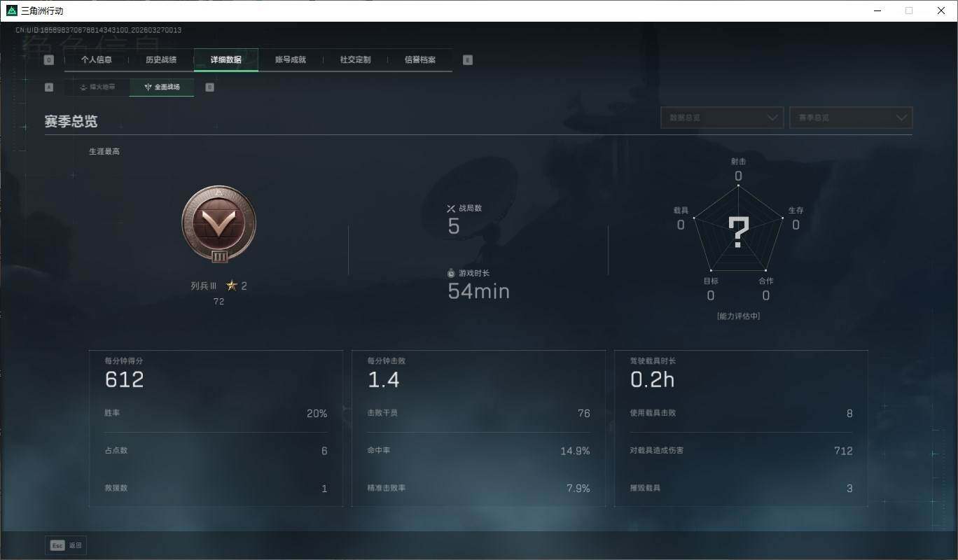This screenshot has width=958, height=560.
Task: Click the 目标 radar axis label
Action: coord(711,281)
